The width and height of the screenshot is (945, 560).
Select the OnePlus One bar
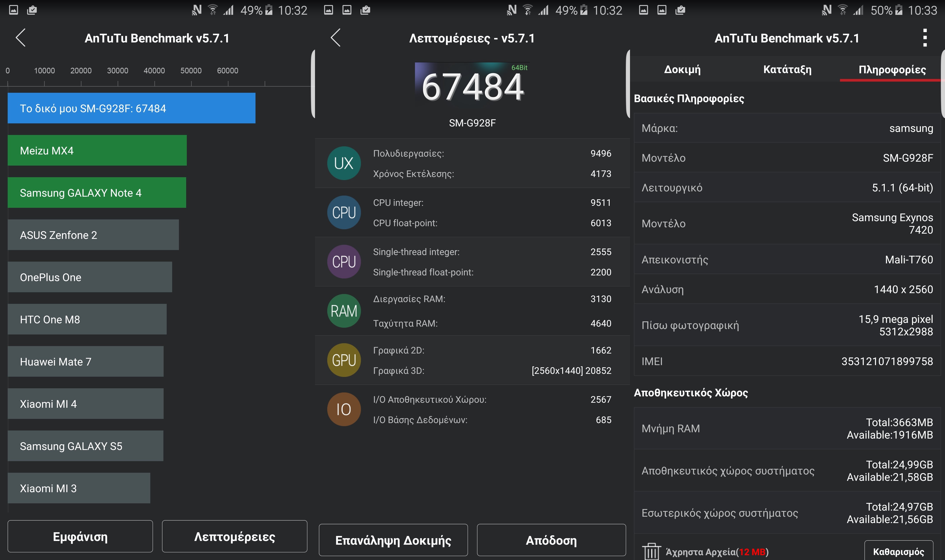(90, 277)
